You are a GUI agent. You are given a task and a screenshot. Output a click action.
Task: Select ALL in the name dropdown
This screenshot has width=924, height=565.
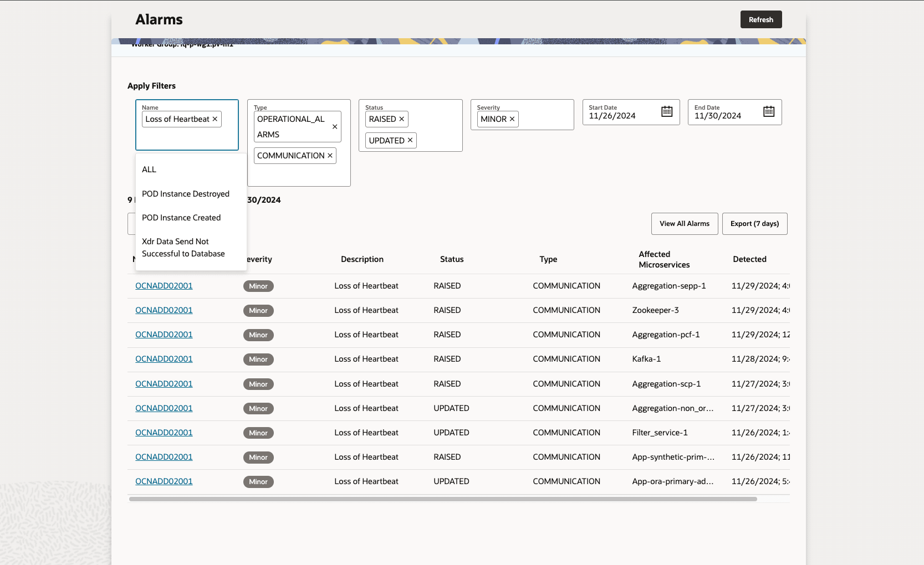click(x=191, y=169)
